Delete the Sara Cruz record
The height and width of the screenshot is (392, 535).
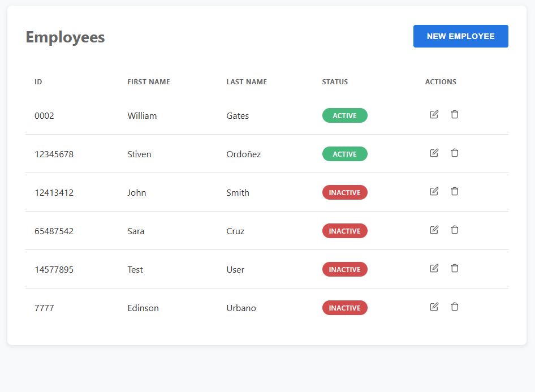[454, 230]
